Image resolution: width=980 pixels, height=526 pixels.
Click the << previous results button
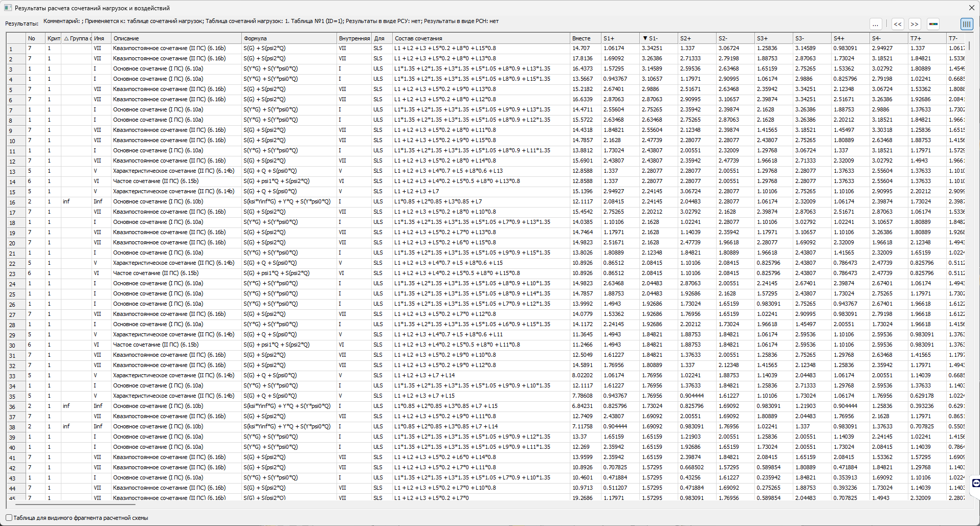[898, 24]
